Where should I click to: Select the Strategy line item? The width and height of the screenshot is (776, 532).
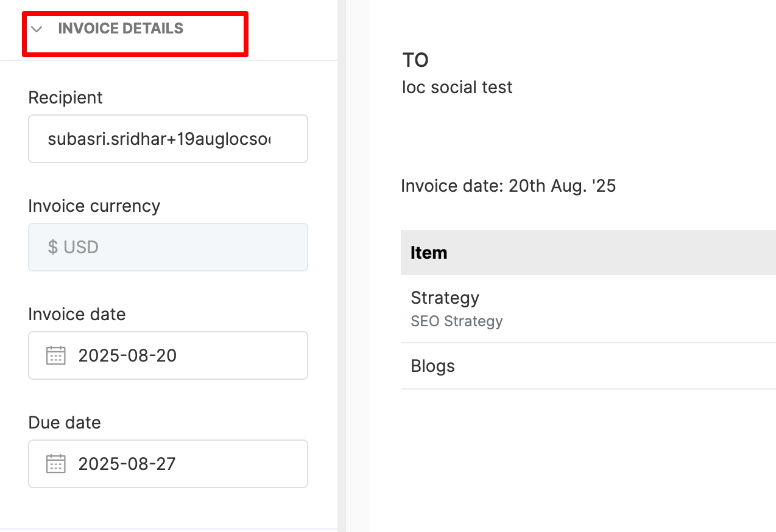coord(445,298)
